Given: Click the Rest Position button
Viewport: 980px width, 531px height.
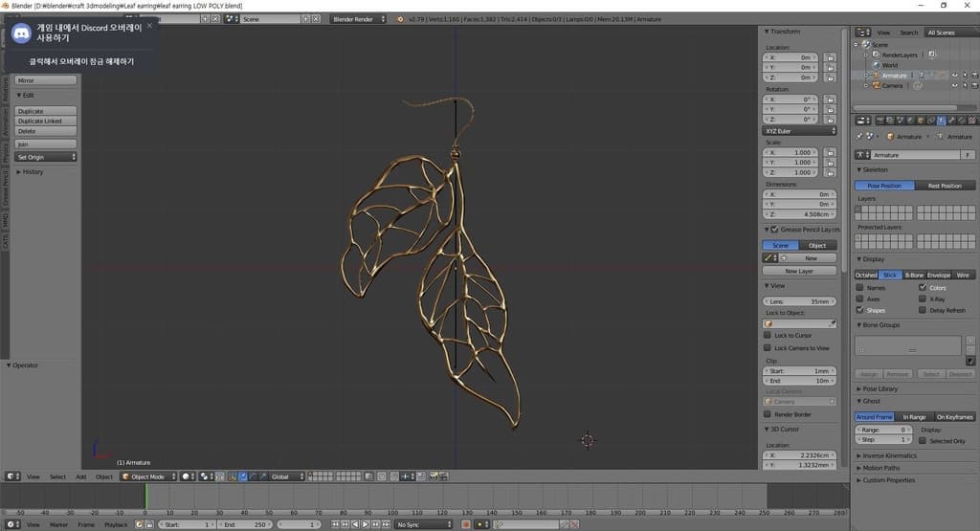Looking at the screenshot, I should pyautogui.click(x=945, y=186).
